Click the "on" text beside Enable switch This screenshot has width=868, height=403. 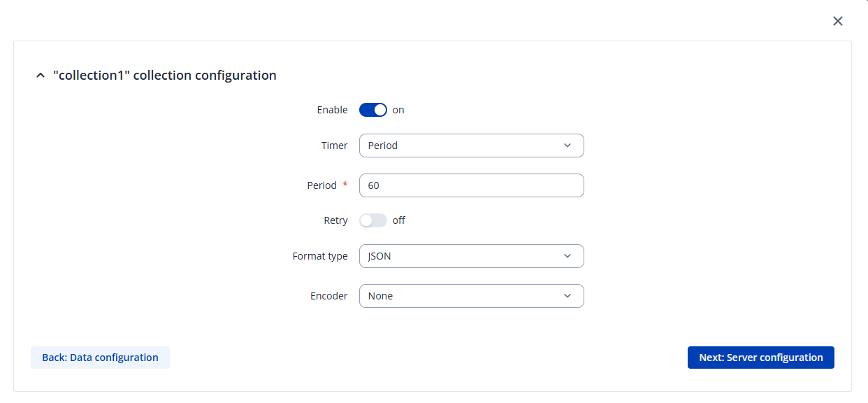pyautogui.click(x=398, y=110)
